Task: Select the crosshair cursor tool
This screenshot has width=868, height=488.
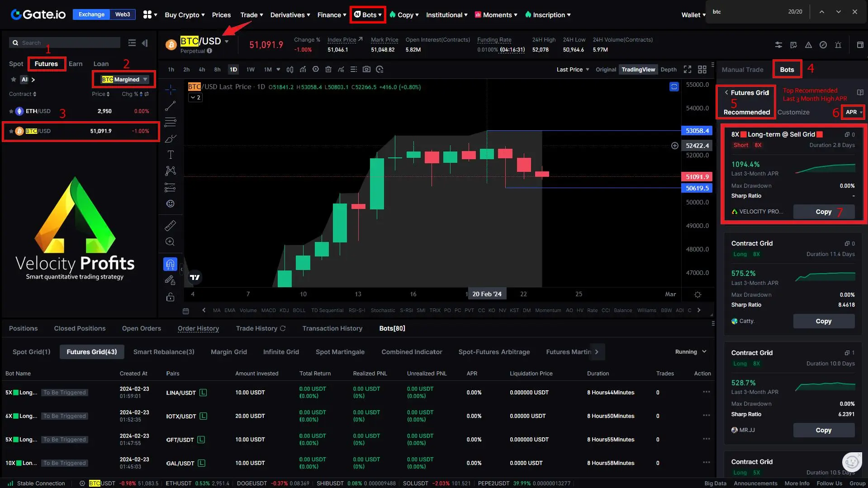Action: 170,89
